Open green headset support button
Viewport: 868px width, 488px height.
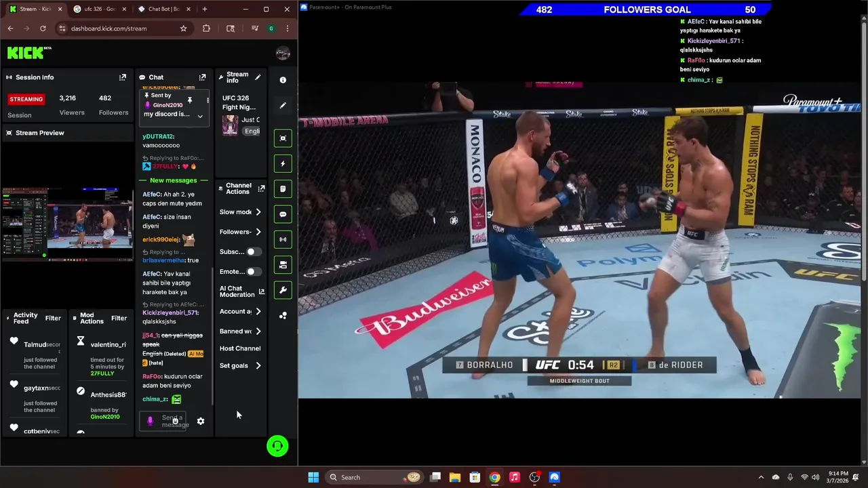277,446
